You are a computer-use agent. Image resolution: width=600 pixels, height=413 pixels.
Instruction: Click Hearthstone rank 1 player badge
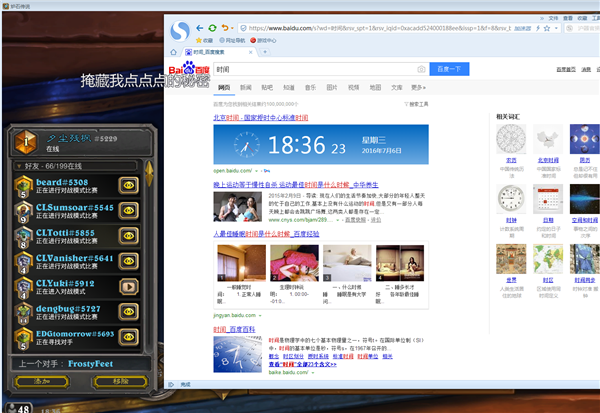pos(26,142)
